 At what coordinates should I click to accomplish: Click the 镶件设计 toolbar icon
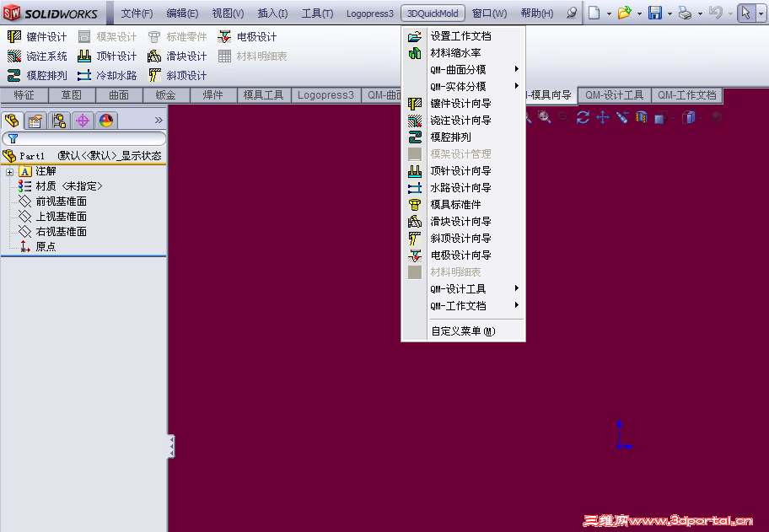[14, 36]
